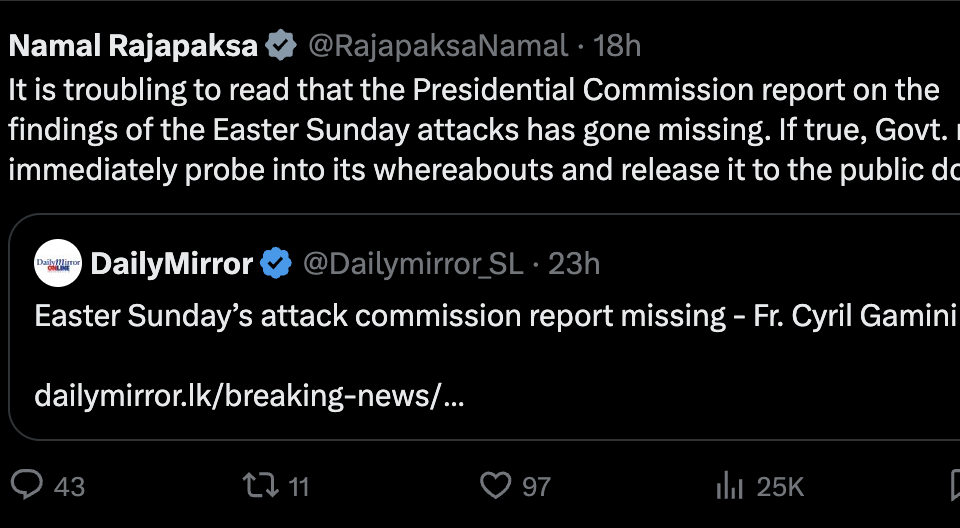Click the reply speech bubble icon
Image resolution: width=960 pixels, height=528 pixels.
(27, 486)
